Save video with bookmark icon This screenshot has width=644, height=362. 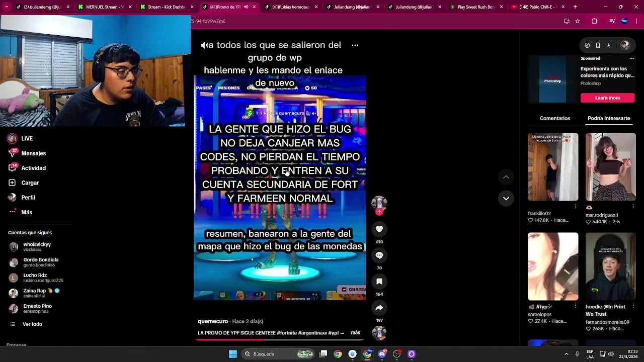point(379,282)
